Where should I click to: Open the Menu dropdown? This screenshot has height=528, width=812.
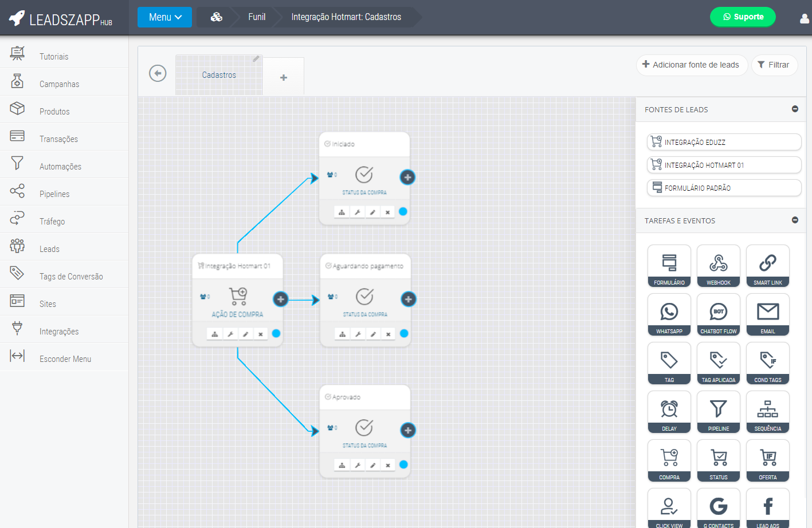tap(164, 17)
